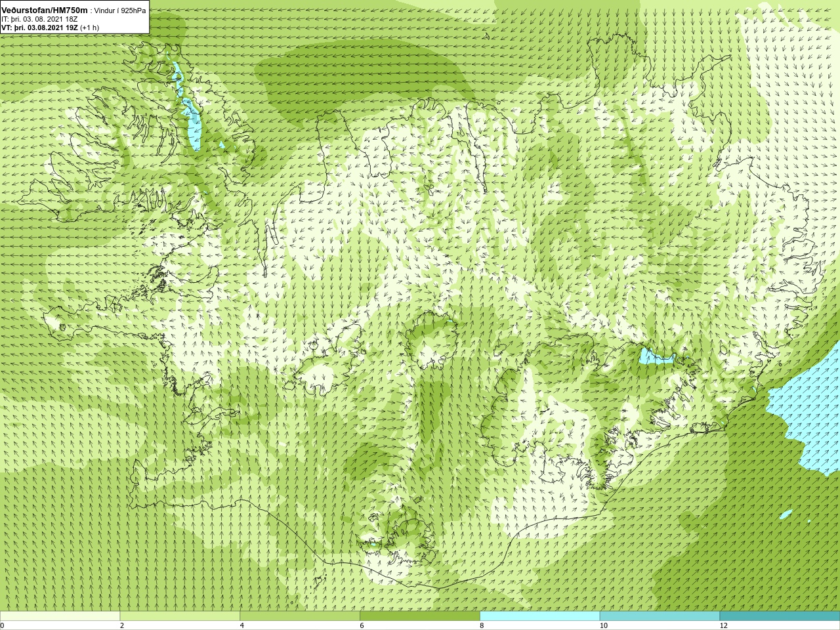Click the "Veðurstofan/HM750m" title text
Image resolution: width=840 pixels, height=630 pixels.
pyautogui.click(x=44, y=10)
